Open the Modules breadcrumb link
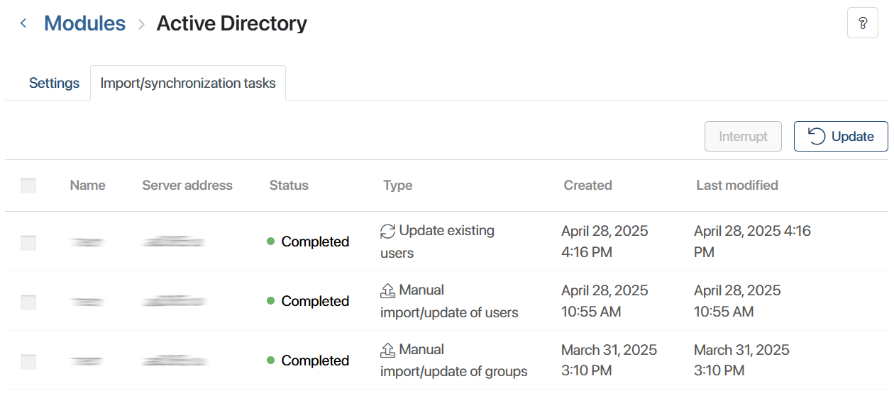This screenshot has height=398, width=894. click(85, 23)
